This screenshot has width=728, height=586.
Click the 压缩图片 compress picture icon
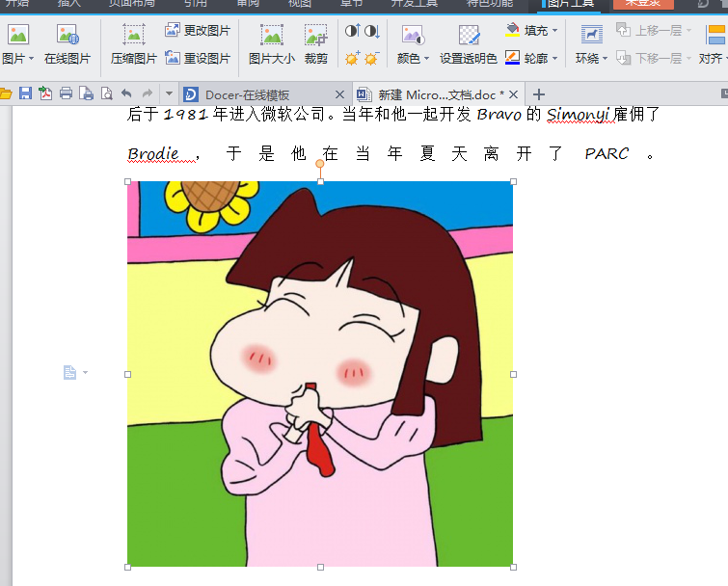[133, 35]
